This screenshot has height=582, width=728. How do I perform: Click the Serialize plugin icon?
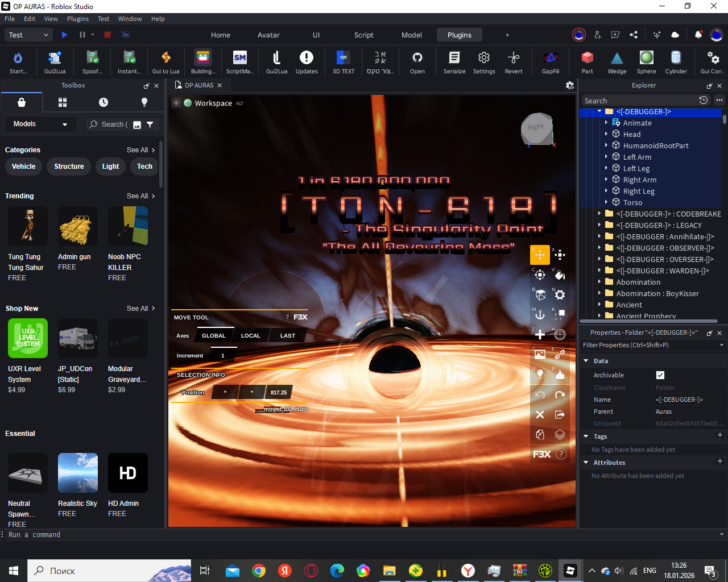454,62
